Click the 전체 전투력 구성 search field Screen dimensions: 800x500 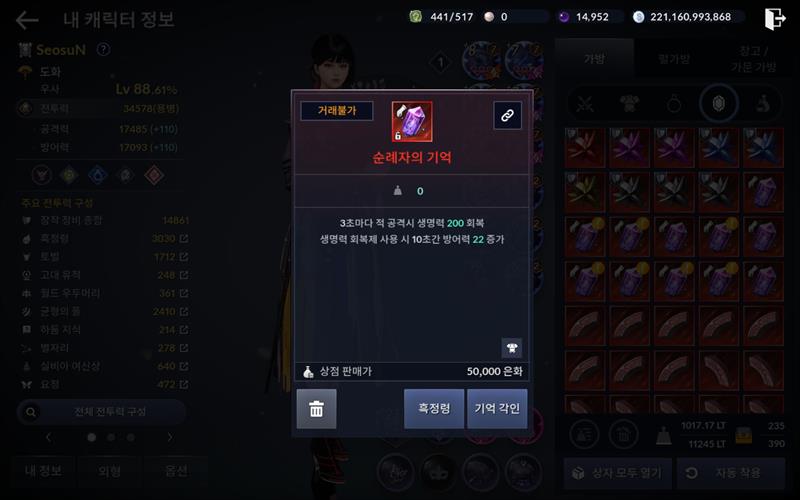[101, 412]
